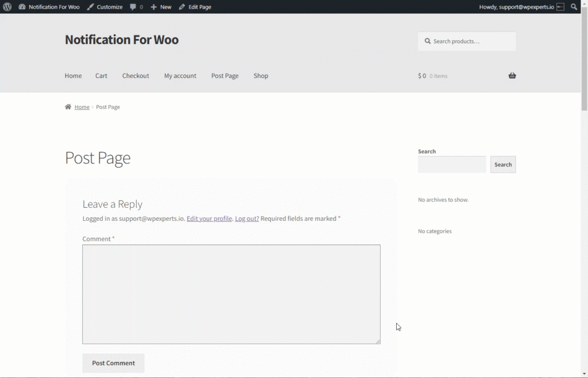Click inside the sidebar Search text box

tap(452, 165)
